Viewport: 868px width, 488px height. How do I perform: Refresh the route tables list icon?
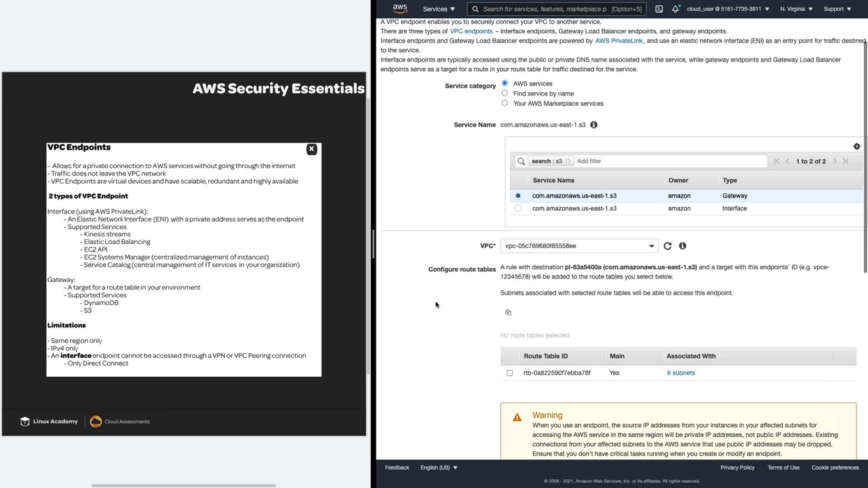tap(508, 312)
